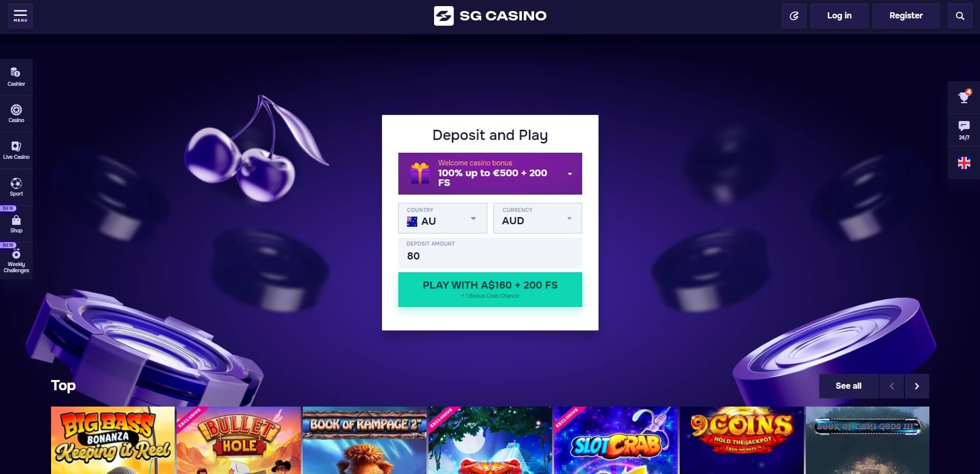Open the Live Casino sidebar icon
This screenshot has height=474, width=980.
coord(16,150)
